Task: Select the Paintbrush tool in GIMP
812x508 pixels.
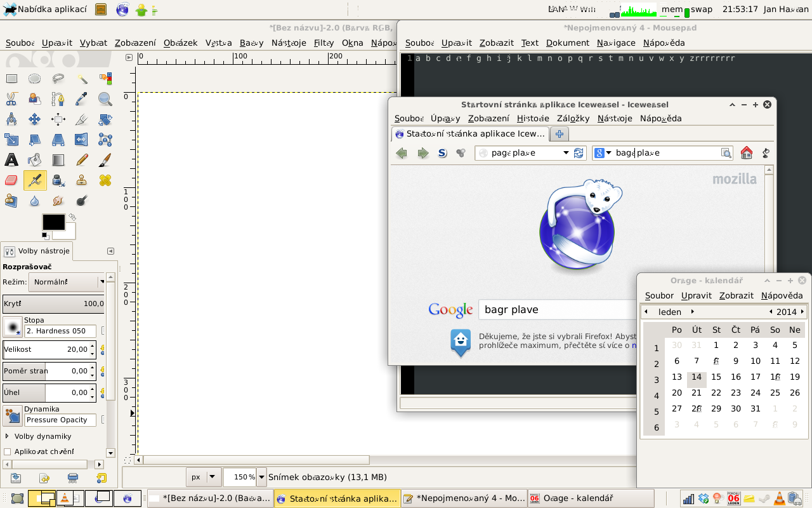Action: 105,159
